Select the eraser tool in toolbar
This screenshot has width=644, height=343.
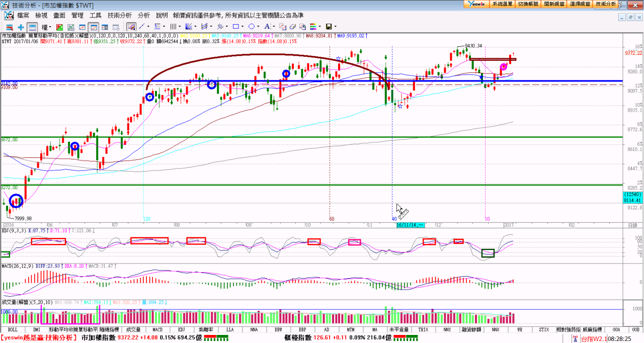point(293,27)
